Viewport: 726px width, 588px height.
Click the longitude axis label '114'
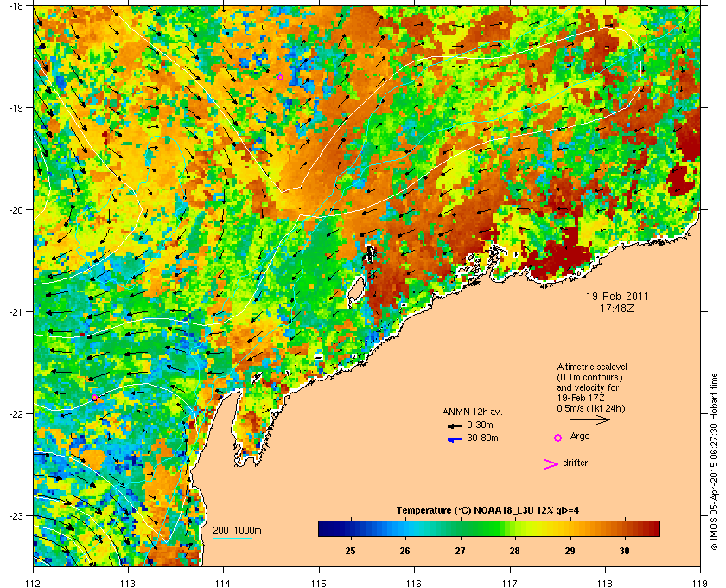pyautogui.click(x=223, y=583)
